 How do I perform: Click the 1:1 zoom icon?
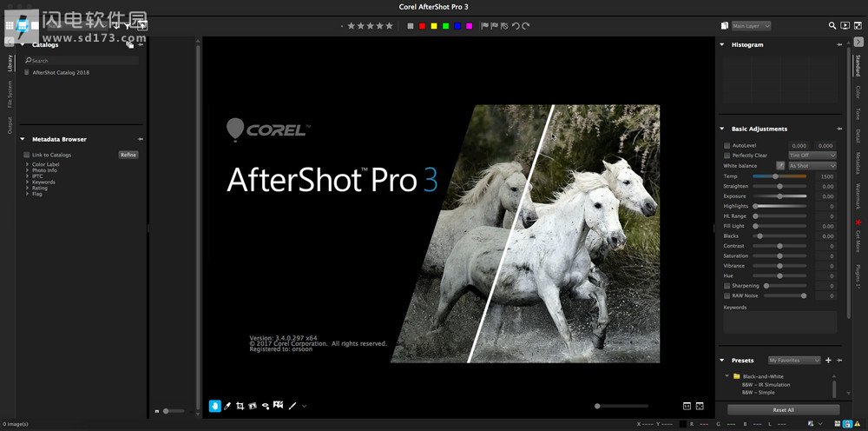(x=687, y=406)
